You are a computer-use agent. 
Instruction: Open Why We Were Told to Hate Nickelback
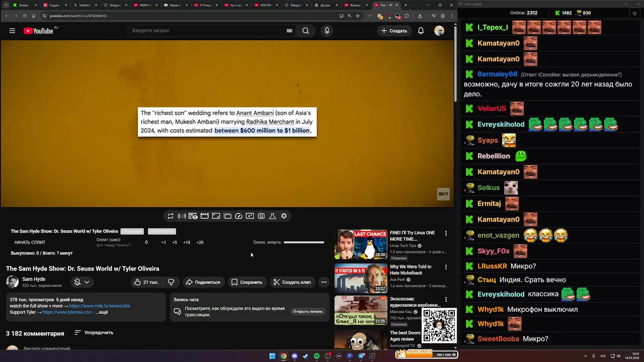pos(410,270)
